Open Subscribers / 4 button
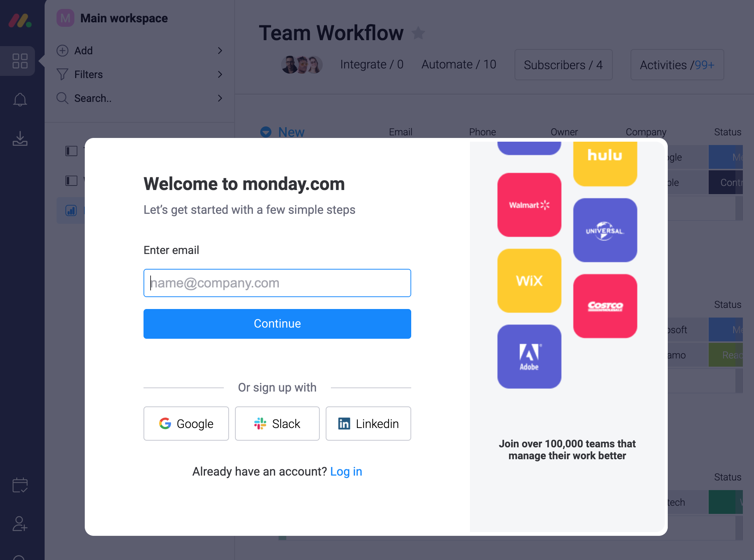The image size is (754, 560). pyautogui.click(x=563, y=65)
